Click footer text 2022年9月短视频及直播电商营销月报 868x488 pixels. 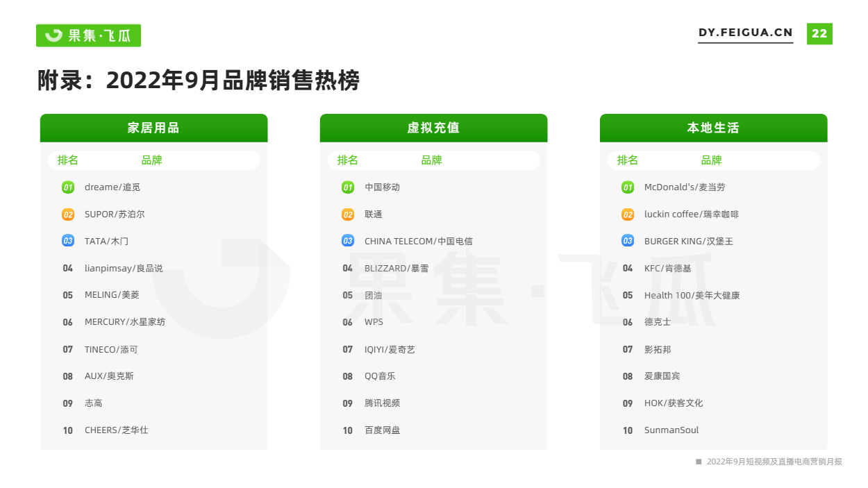(774, 462)
